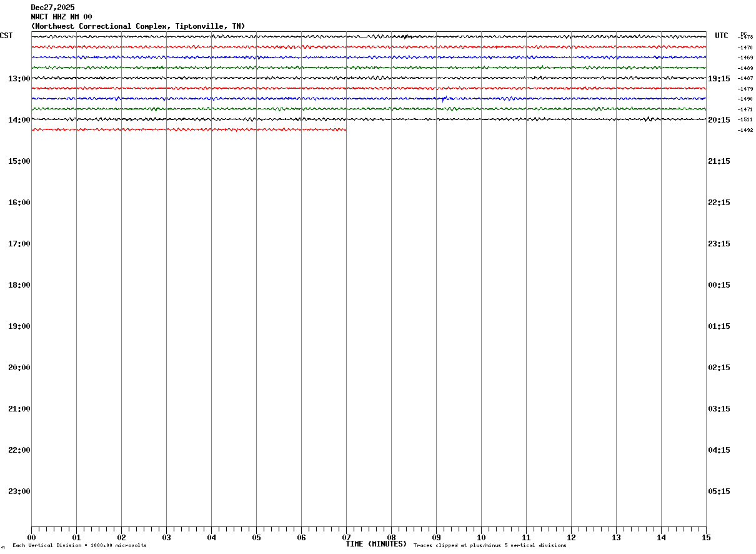The height and width of the screenshot is (554, 756).
Task: Click the '00:15' UTC time label
Action: tap(719, 285)
